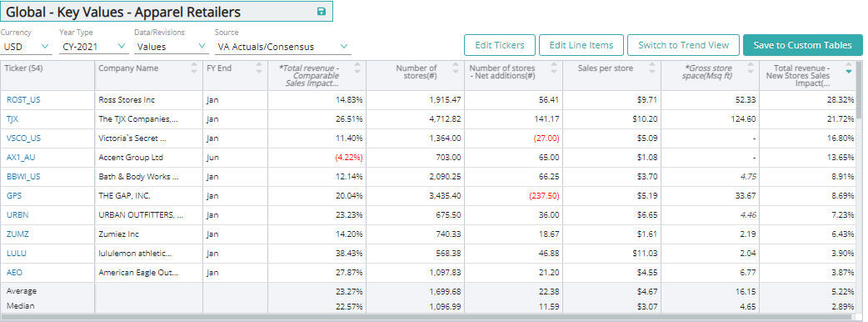Click the $11.03 sales per store value

[646, 254]
